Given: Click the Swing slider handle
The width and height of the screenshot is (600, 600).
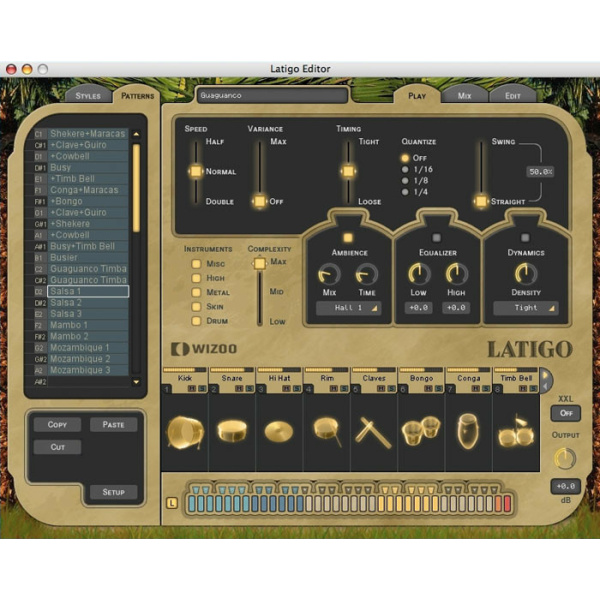Looking at the screenshot, I should pos(481,201).
